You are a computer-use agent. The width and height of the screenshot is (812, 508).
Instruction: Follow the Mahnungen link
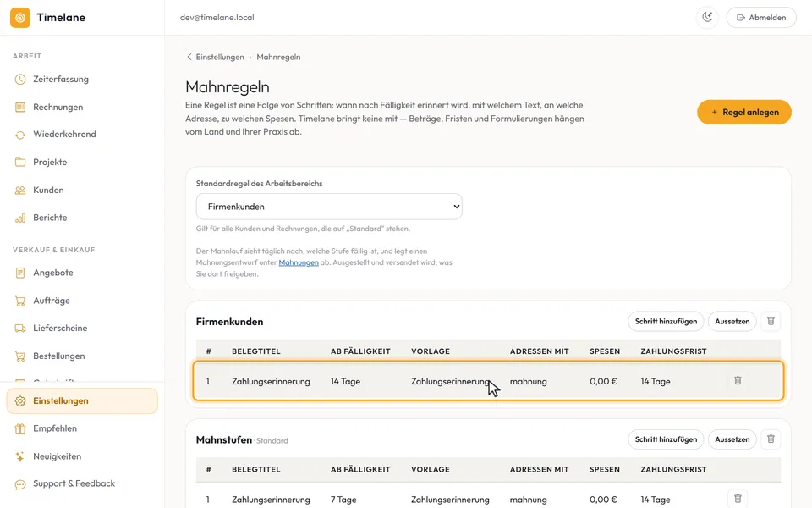point(299,262)
